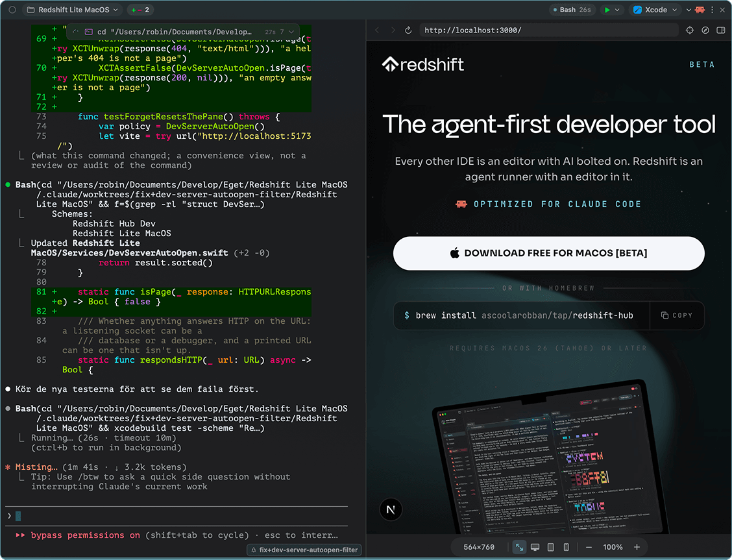This screenshot has height=560, width=732.
Task: Click the red Claude Code mascot icon in toolbar
Action: coord(700,10)
